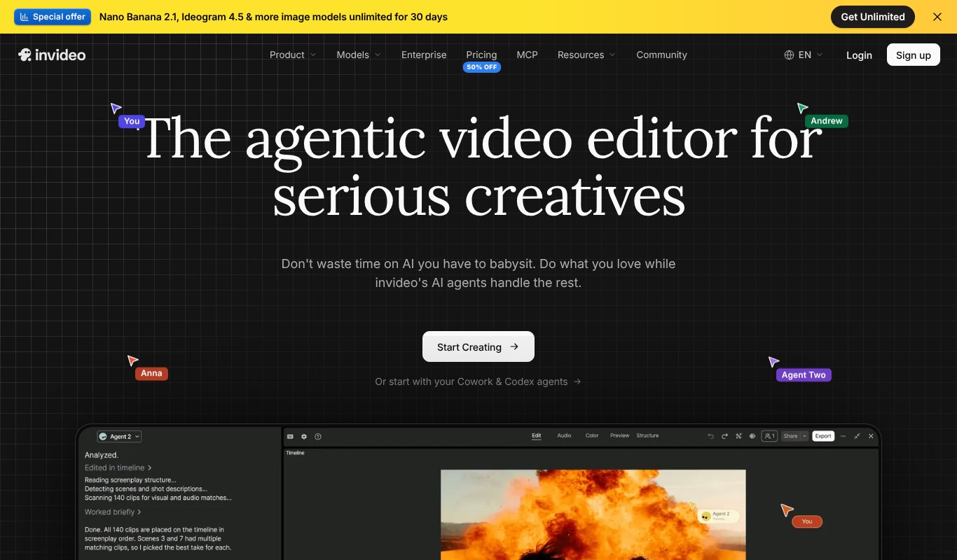957x560 pixels.
Task: Expand the Models menu
Action: point(359,55)
